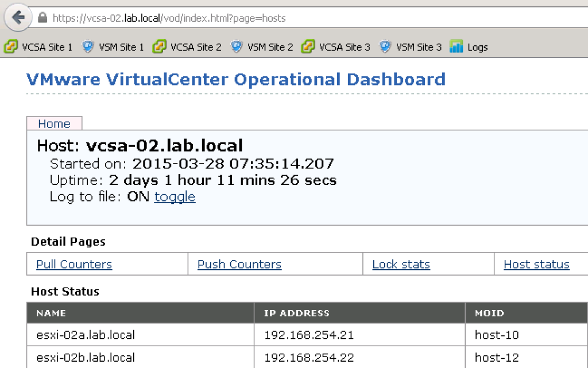Open the VSM Site 1 bookmark label
588x368 pixels.
tap(121, 47)
